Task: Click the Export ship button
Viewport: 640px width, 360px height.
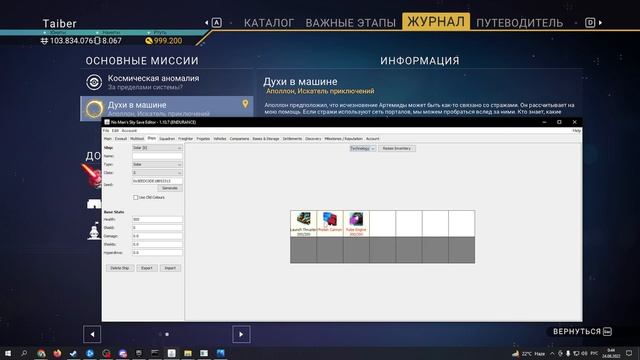Action: coord(147,268)
